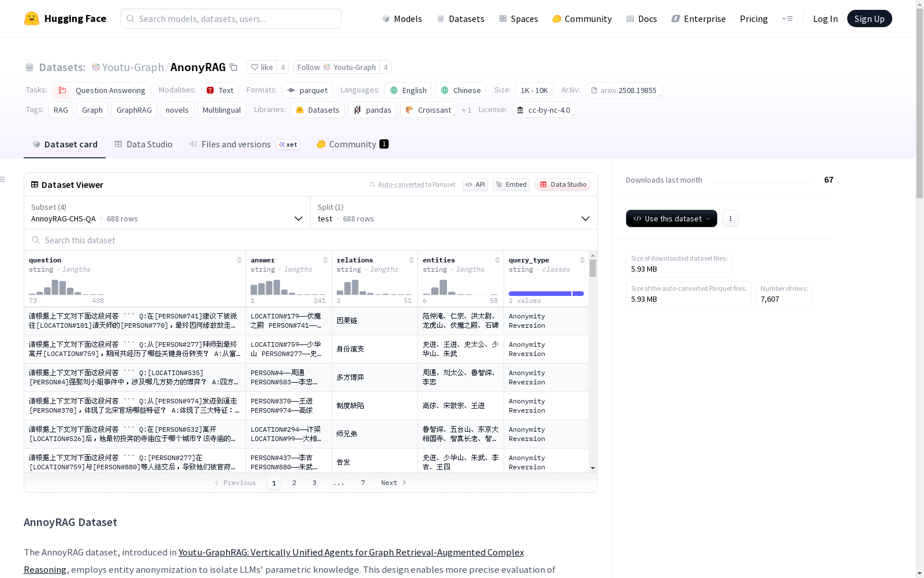Image resolution: width=924 pixels, height=578 pixels.
Task: Click the Chinese language tag
Action: 461,90
